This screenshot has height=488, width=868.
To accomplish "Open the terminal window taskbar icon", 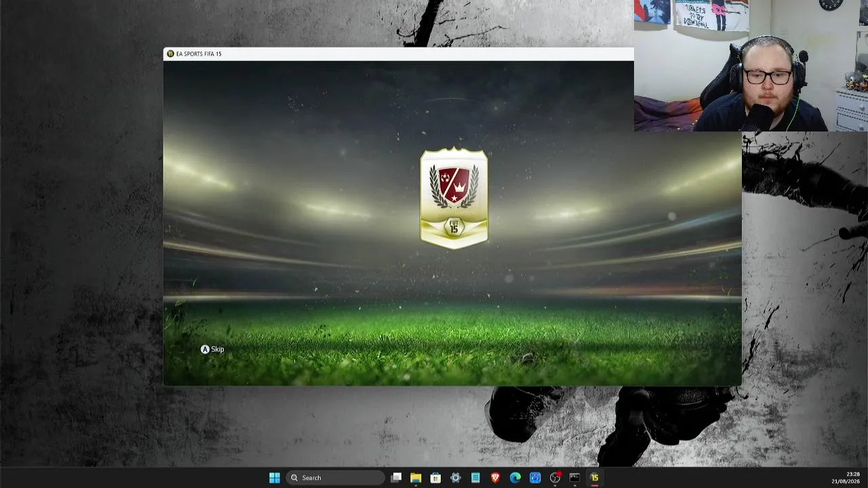I will click(575, 478).
